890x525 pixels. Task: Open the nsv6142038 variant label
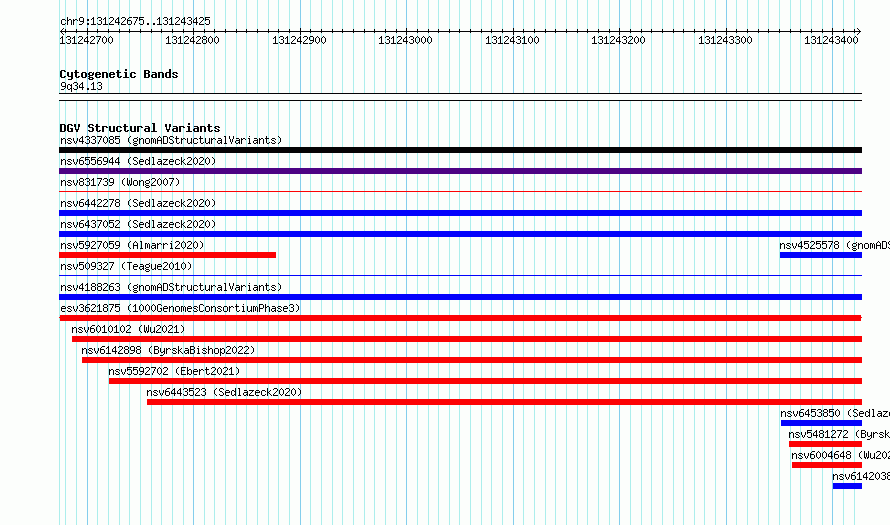click(861, 476)
